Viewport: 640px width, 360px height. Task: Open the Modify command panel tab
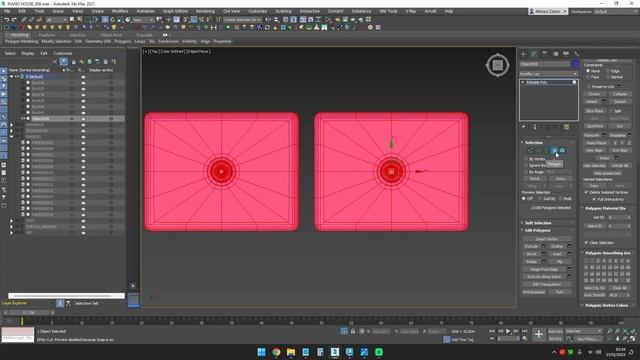pyautogui.click(x=534, y=54)
